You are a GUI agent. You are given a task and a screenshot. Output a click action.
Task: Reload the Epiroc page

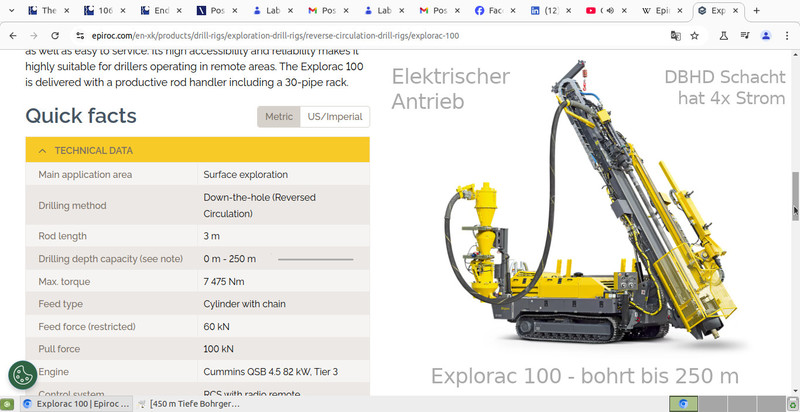coord(56,35)
